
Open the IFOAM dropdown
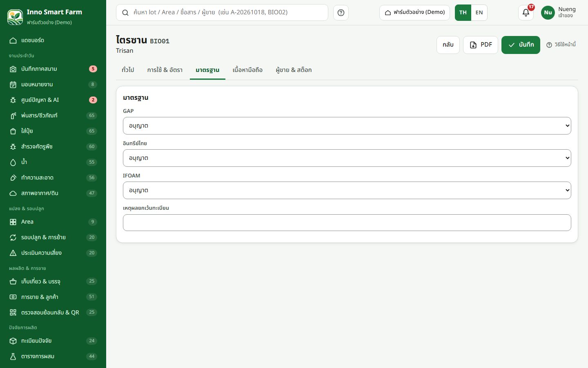tap(347, 190)
